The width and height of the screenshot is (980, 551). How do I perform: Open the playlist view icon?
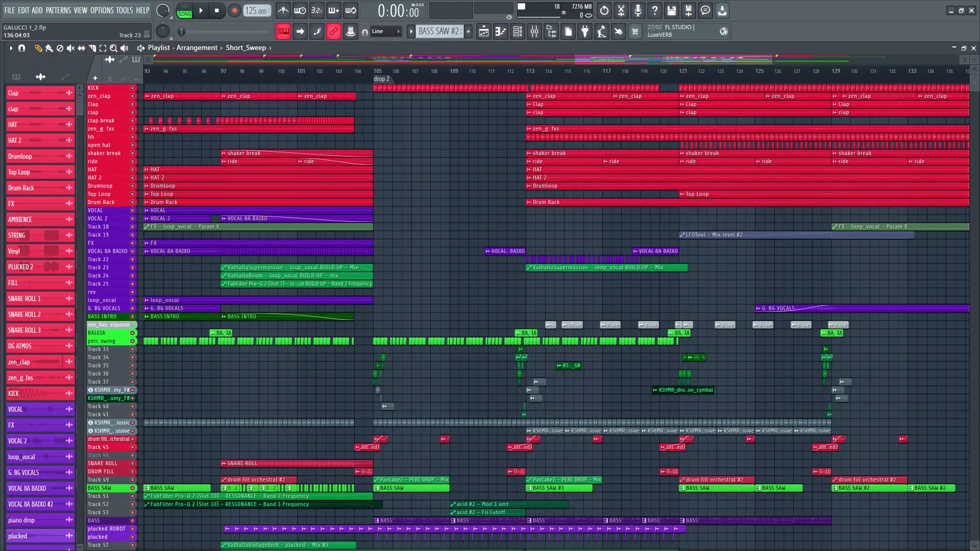[484, 32]
